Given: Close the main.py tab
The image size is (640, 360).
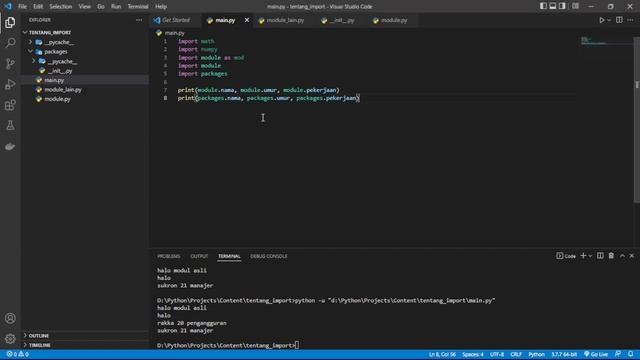Looking at the screenshot, I should pyautogui.click(x=247, y=20).
